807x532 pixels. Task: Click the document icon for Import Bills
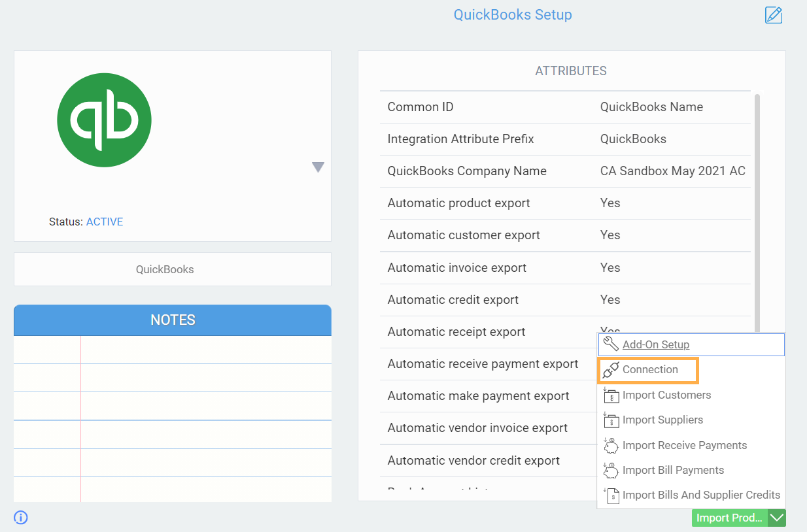[612, 495]
